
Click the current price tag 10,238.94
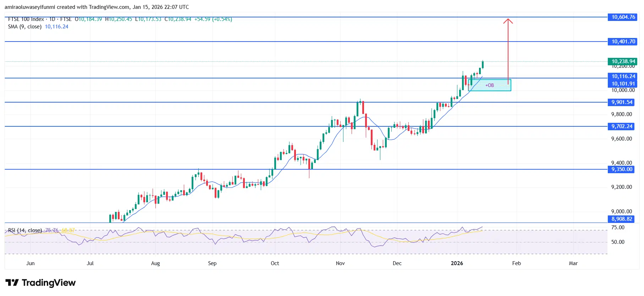[623, 61]
